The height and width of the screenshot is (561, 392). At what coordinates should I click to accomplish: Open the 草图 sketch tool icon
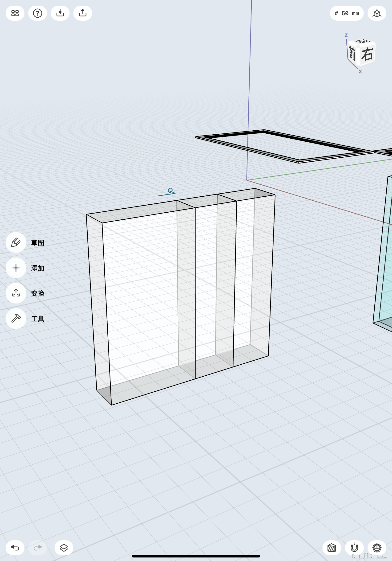tap(16, 242)
